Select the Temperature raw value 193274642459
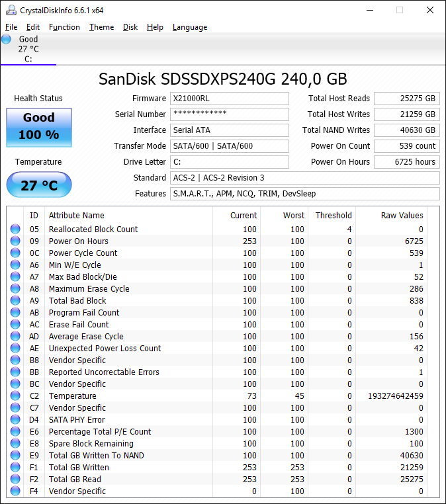Image resolution: width=446 pixels, height=504 pixels. (x=396, y=396)
